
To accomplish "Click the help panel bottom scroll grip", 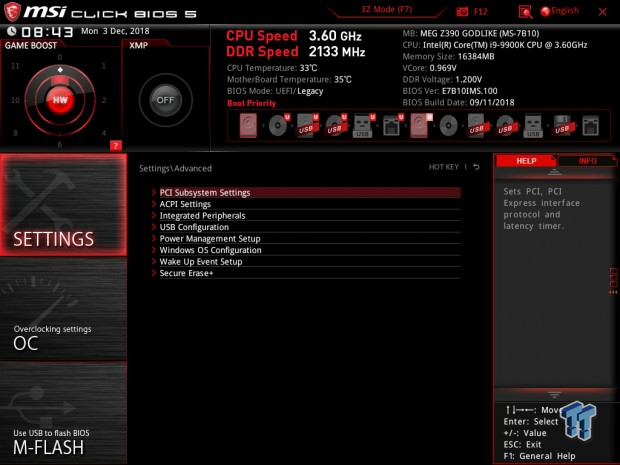I will click(554, 395).
